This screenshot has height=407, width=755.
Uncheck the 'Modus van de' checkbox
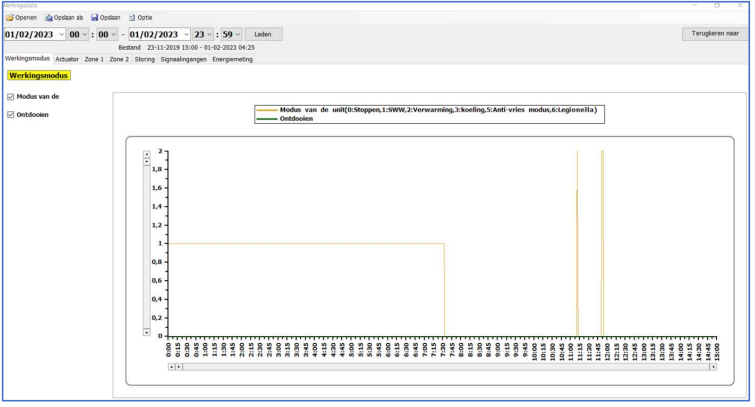click(10, 97)
